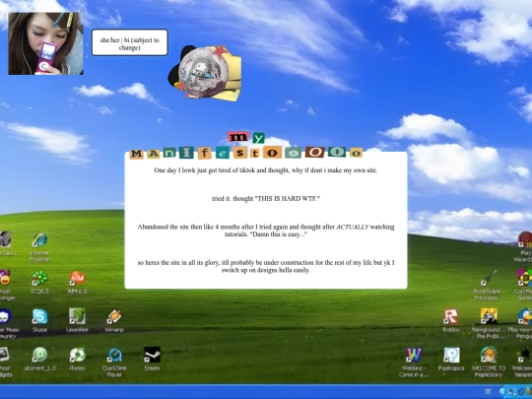Click the text "switch up on designs hella easily."
Image resolution: width=532 pixels, height=399 pixels.
[x=266, y=270]
